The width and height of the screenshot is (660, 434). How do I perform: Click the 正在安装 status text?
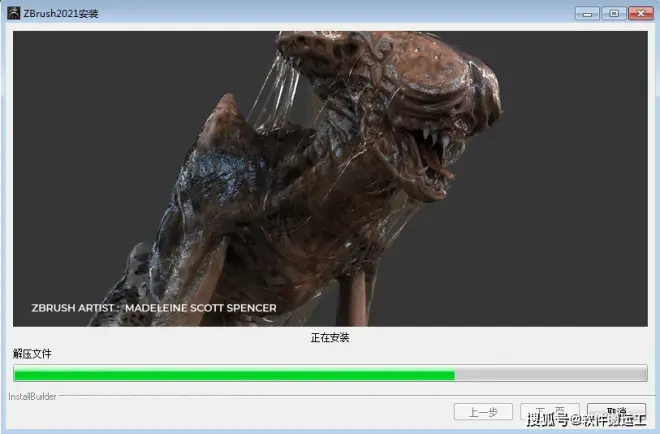pyautogui.click(x=330, y=338)
